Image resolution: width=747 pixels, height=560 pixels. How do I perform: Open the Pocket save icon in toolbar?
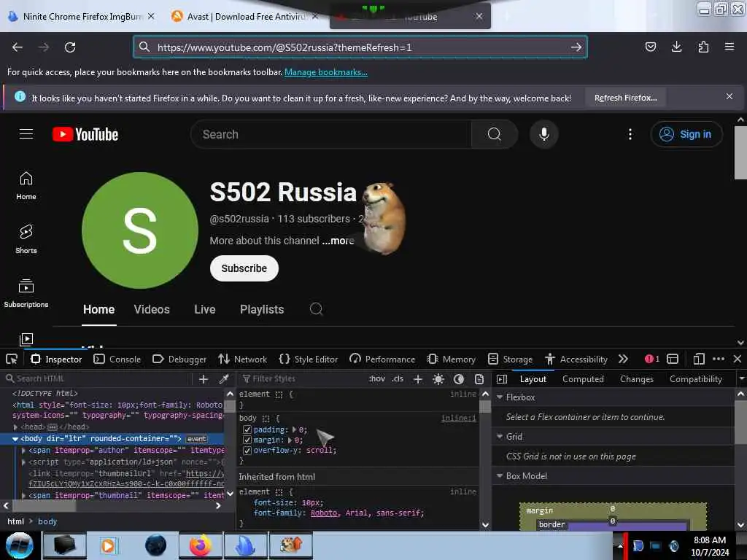(x=650, y=47)
